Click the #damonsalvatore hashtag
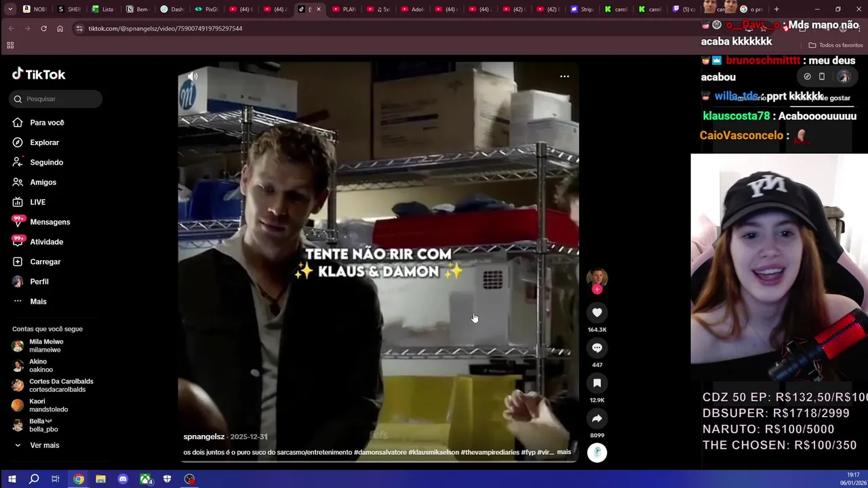868x488 pixels. point(380,452)
